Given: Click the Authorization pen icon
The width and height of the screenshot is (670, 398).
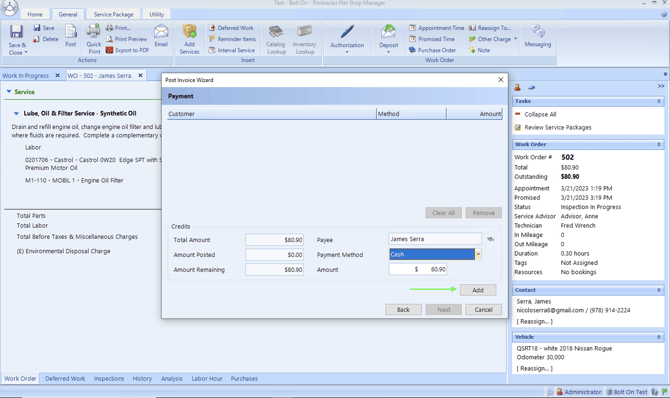Looking at the screenshot, I should 347,32.
